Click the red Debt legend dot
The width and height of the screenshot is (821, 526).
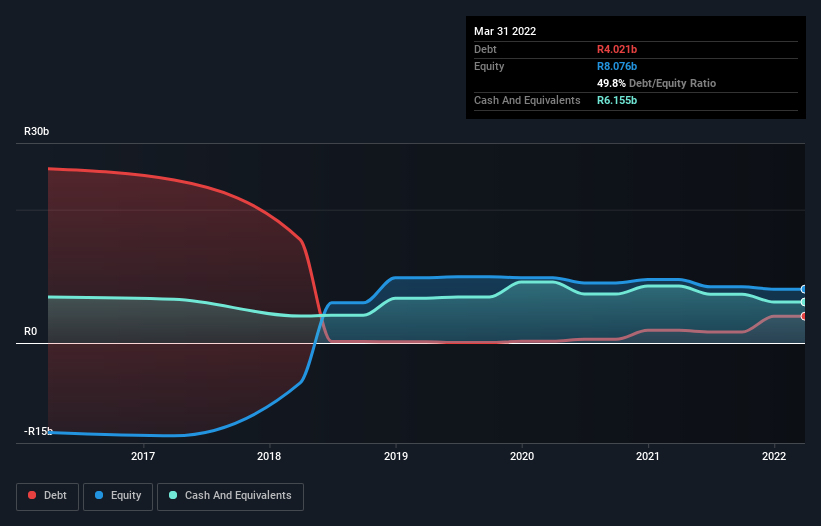[x=32, y=495]
